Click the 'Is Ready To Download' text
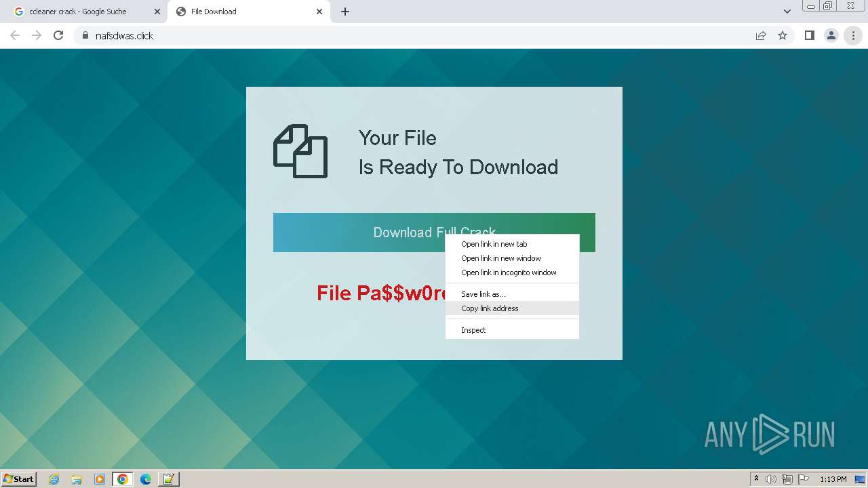Image resolution: width=868 pixels, height=488 pixels. (x=458, y=167)
